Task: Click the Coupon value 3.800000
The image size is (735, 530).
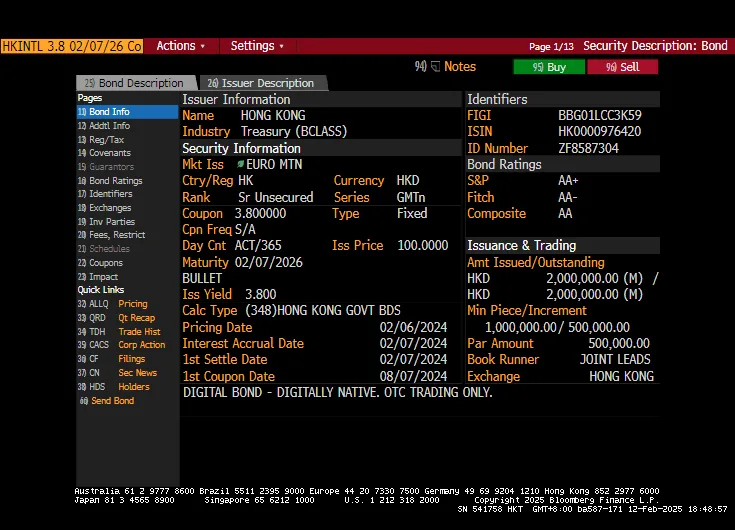Action: pyautogui.click(x=260, y=213)
